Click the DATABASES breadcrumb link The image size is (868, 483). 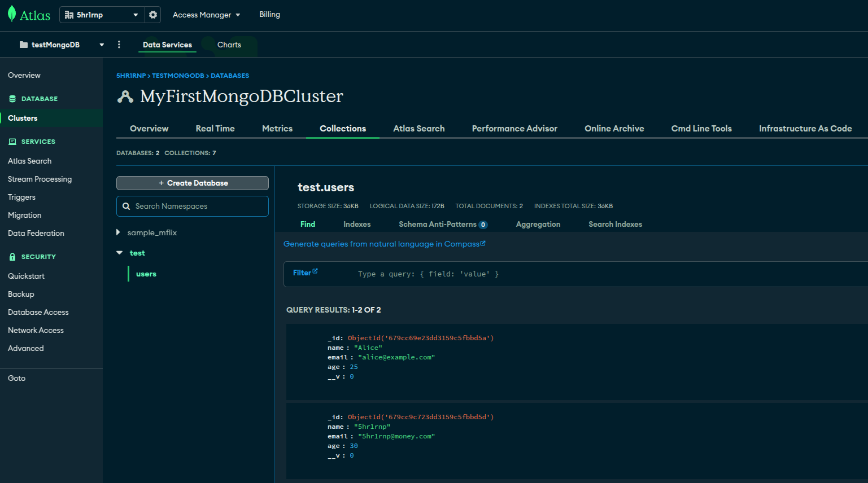coord(230,76)
